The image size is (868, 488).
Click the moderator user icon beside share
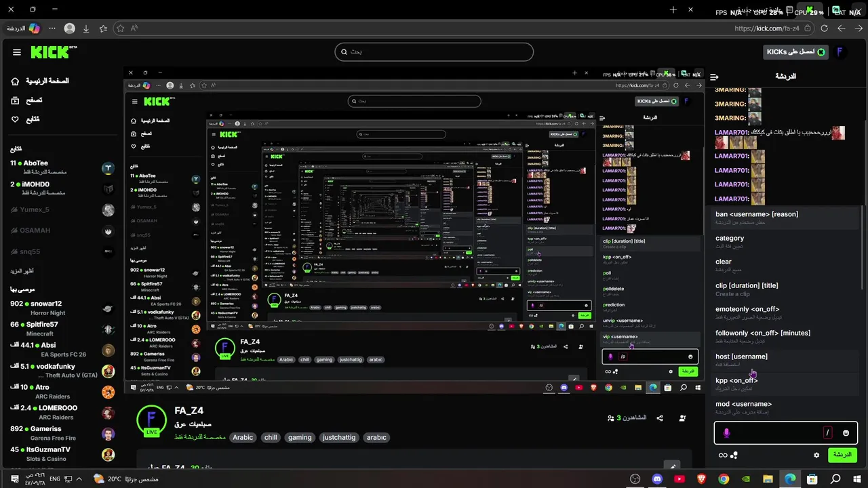pos(682,418)
